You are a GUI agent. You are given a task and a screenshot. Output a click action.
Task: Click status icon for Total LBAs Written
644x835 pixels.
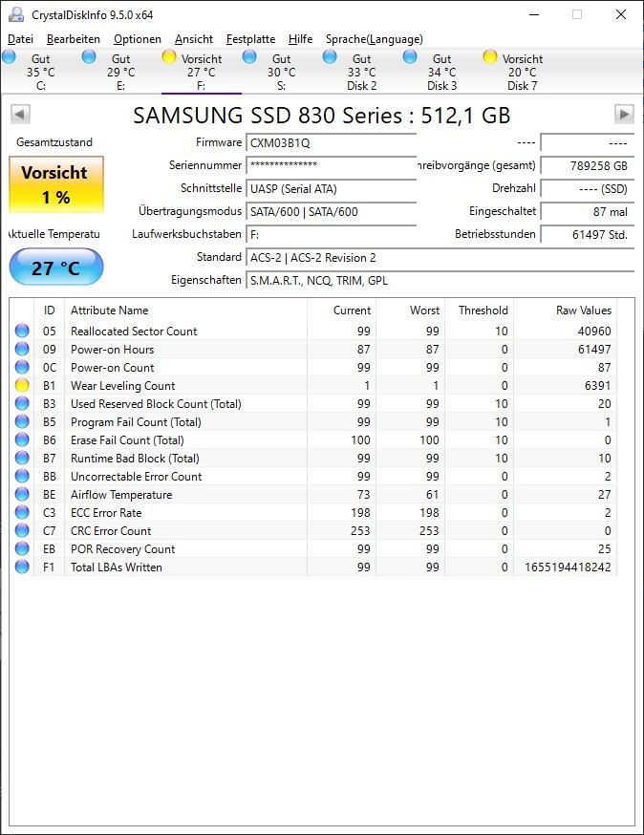(x=22, y=567)
